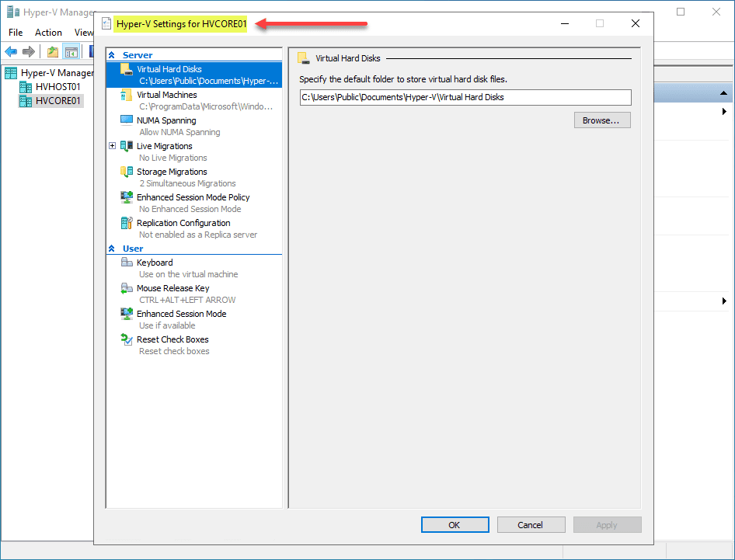This screenshot has height=560, width=735.
Task: Click the Hyper-V Manager window title icon
Action: (x=13, y=12)
